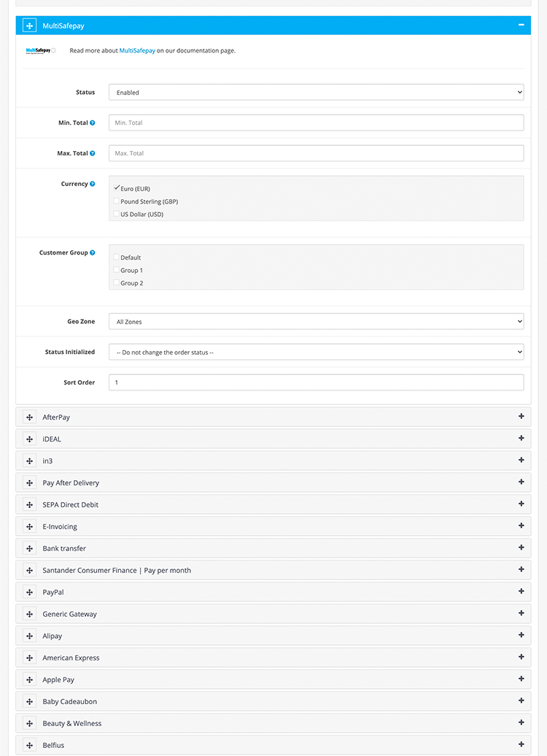Click the iDEAL section title

coord(52,439)
